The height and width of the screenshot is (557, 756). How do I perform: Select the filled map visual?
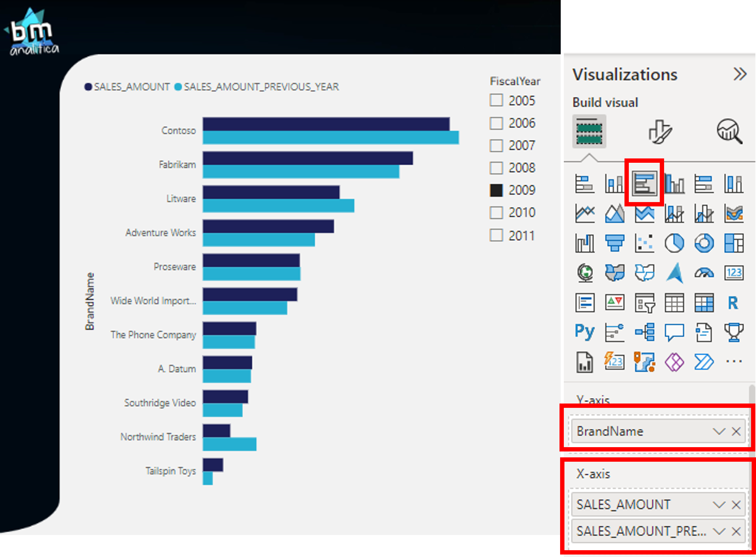[x=614, y=273]
